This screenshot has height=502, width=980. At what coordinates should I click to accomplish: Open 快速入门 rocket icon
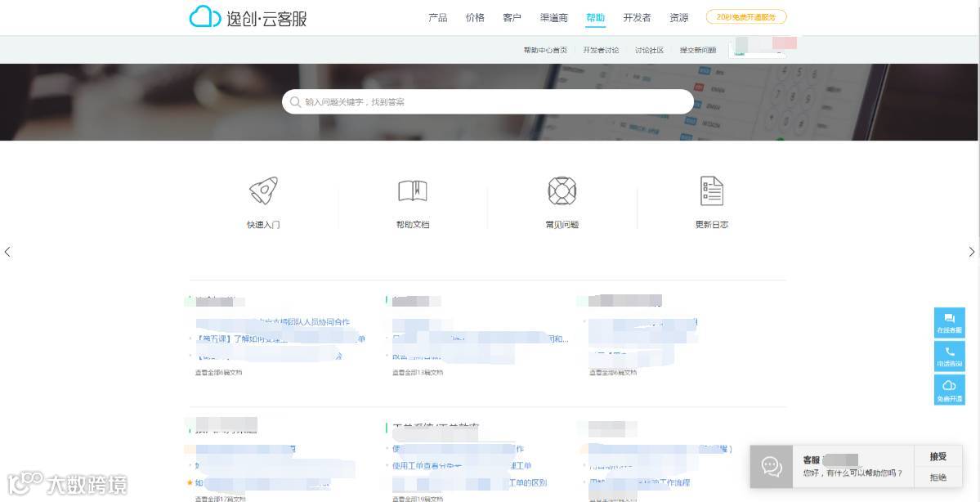(x=263, y=190)
